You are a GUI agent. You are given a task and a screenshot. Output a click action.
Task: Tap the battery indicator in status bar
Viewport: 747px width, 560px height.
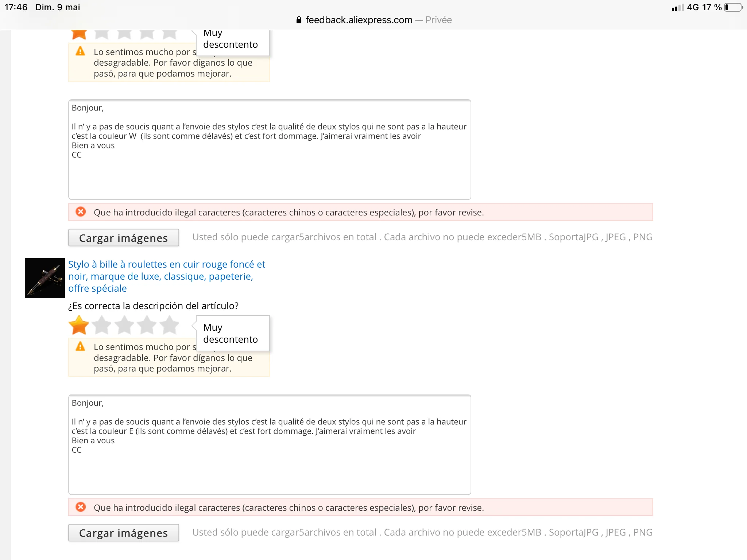[x=734, y=7]
